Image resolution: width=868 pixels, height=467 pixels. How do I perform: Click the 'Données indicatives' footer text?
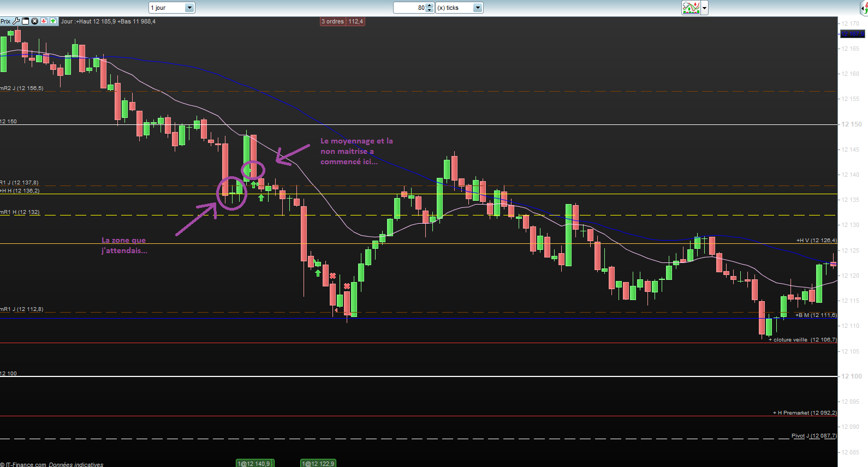click(76, 465)
